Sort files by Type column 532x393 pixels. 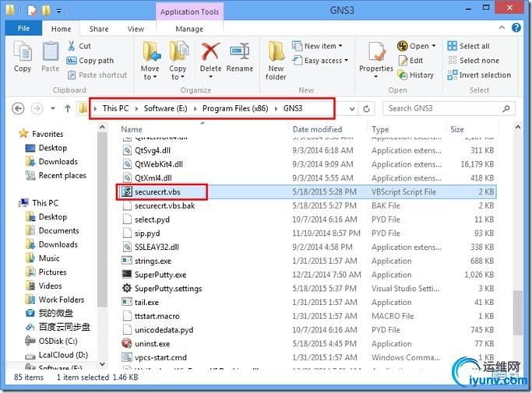pos(380,129)
